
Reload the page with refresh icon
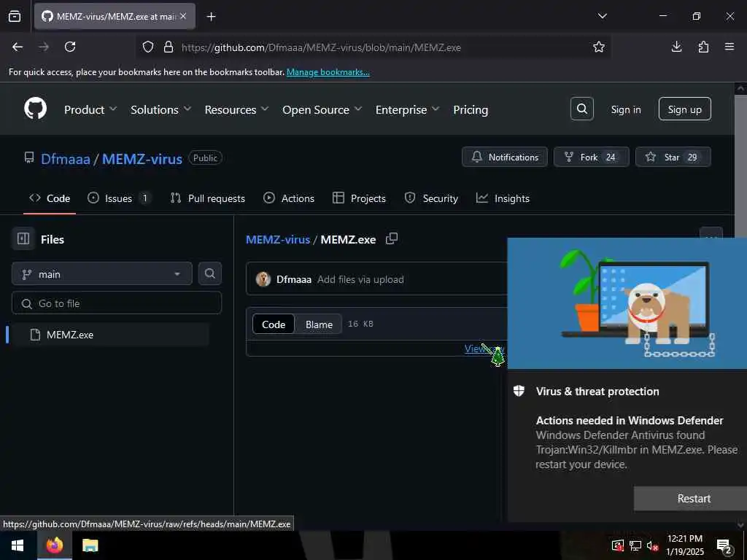point(70,47)
